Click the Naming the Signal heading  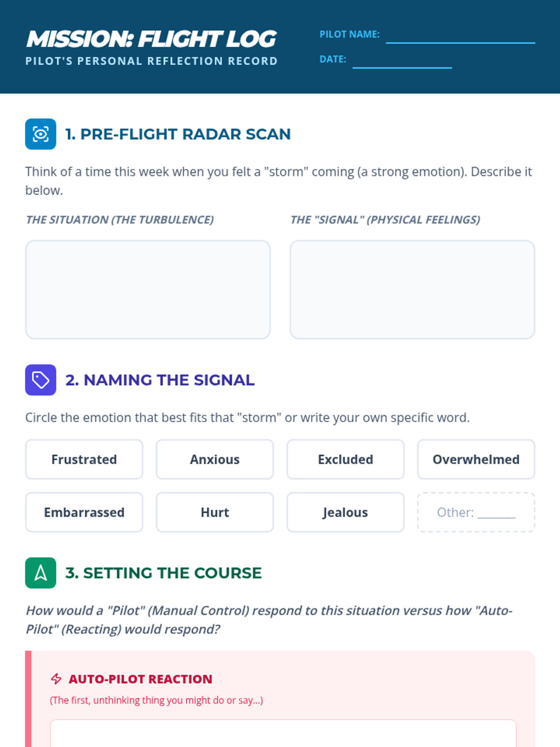[160, 380]
